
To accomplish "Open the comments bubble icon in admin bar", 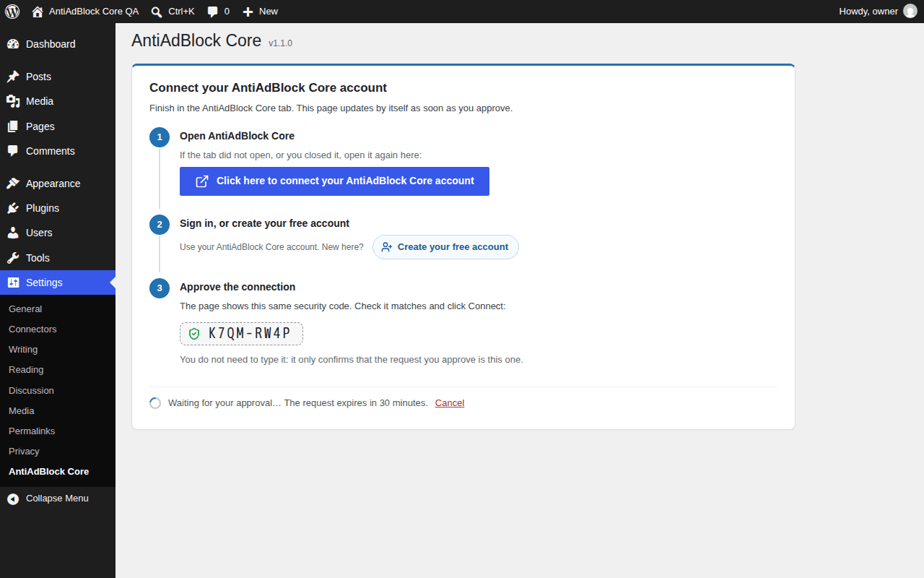I will (x=213, y=12).
